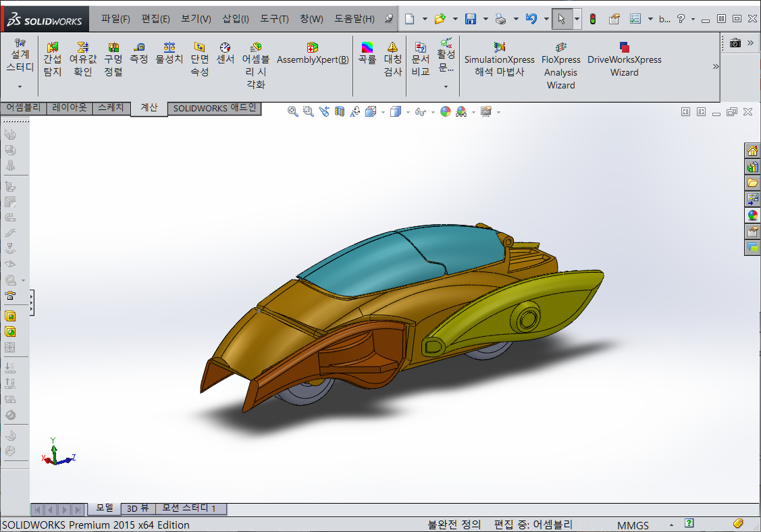This screenshot has width=761, height=532.
Task: Launch 구멍 정렬 hole alignment
Action: (113, 59)
